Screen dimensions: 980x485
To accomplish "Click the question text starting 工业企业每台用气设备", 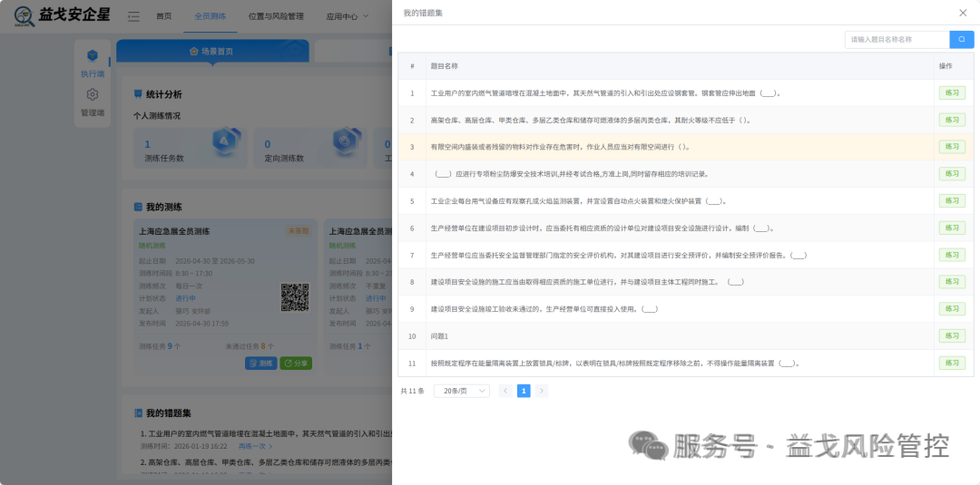I will pos(579,201).
